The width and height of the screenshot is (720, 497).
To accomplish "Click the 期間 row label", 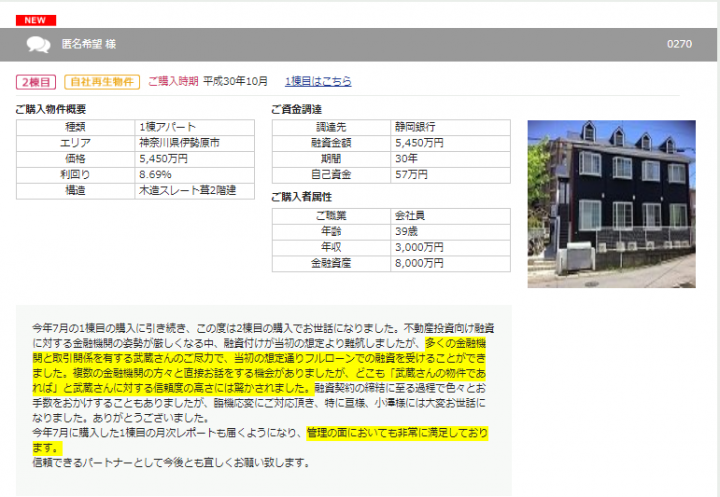I will point(331,159).
